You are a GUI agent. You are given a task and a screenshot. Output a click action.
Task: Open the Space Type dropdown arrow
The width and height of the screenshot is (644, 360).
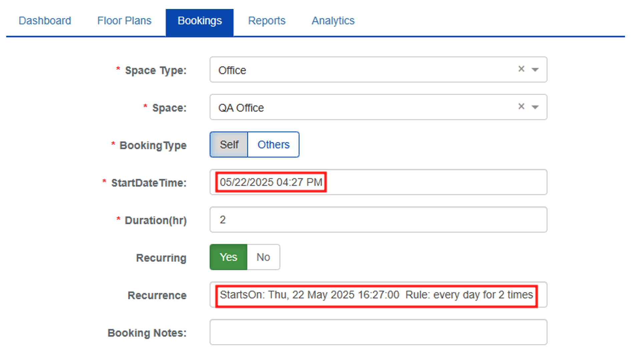[x=535, y=70]
